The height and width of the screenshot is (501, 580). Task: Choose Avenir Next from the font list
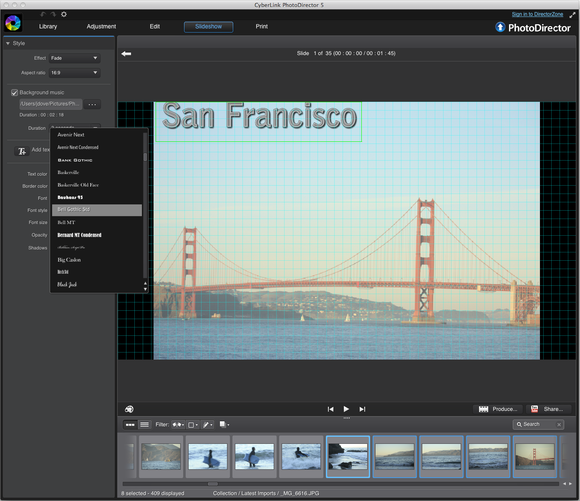coord(97,135)
